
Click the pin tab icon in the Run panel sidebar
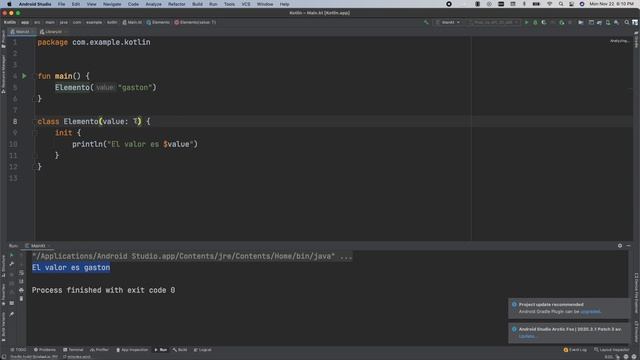12,314
